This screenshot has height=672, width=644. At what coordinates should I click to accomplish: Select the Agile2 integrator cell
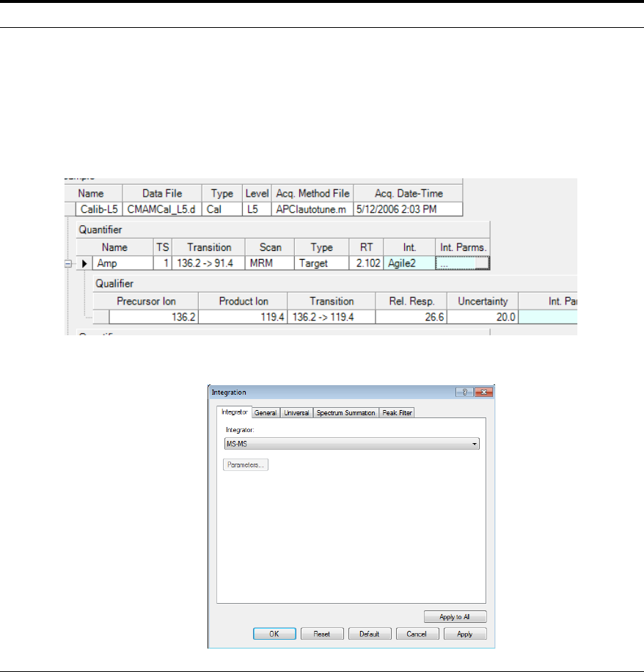coord(409,263)
